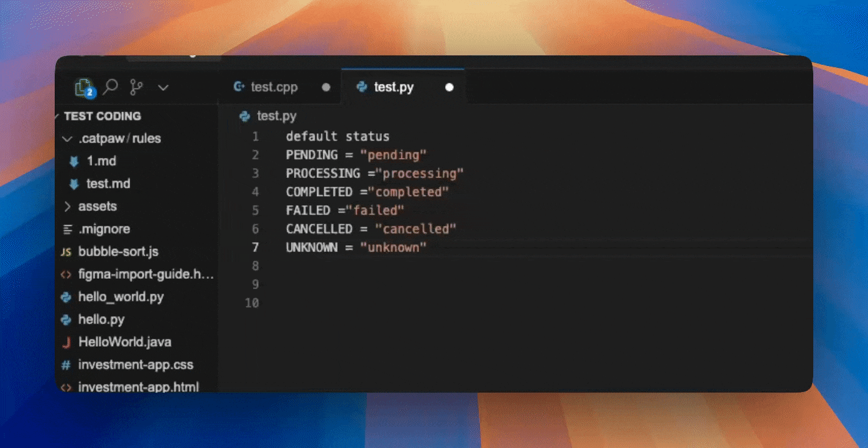Click the Search magnifier icon
The image size is (868, 448).
tap(111, 87)
